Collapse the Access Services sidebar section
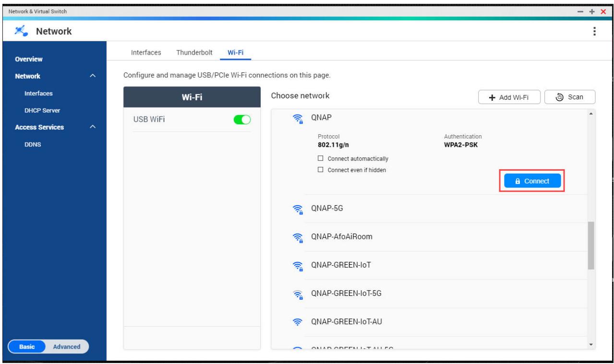 (x=94, y=127)
